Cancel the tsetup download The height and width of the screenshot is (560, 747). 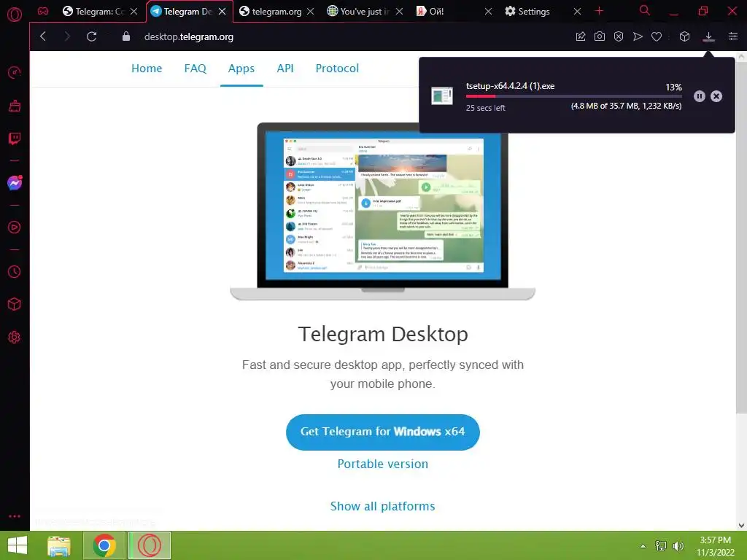(716, 96)
